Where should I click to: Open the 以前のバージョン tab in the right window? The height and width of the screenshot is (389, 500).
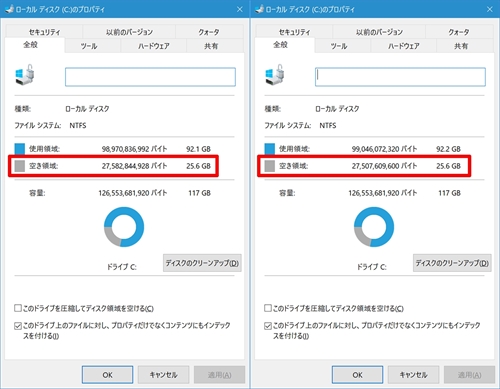click(379, 32)
